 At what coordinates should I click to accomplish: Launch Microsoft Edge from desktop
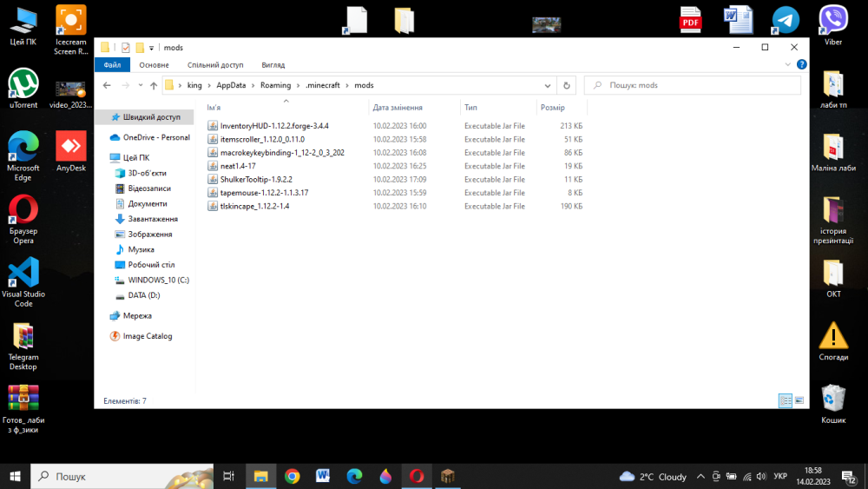(x=23, y=156)
